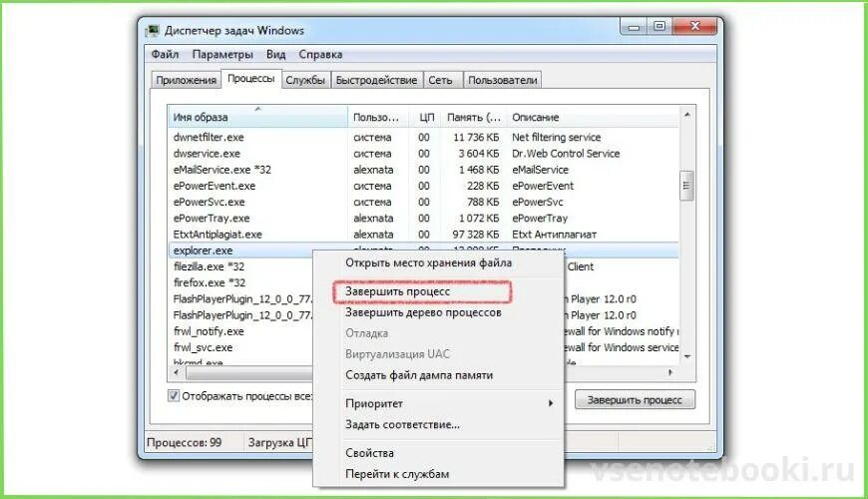Screen dimensions: 868x499
Task: Choose Завершить дерево процессов
Action: pyautogui.click(x=423, y=312)
